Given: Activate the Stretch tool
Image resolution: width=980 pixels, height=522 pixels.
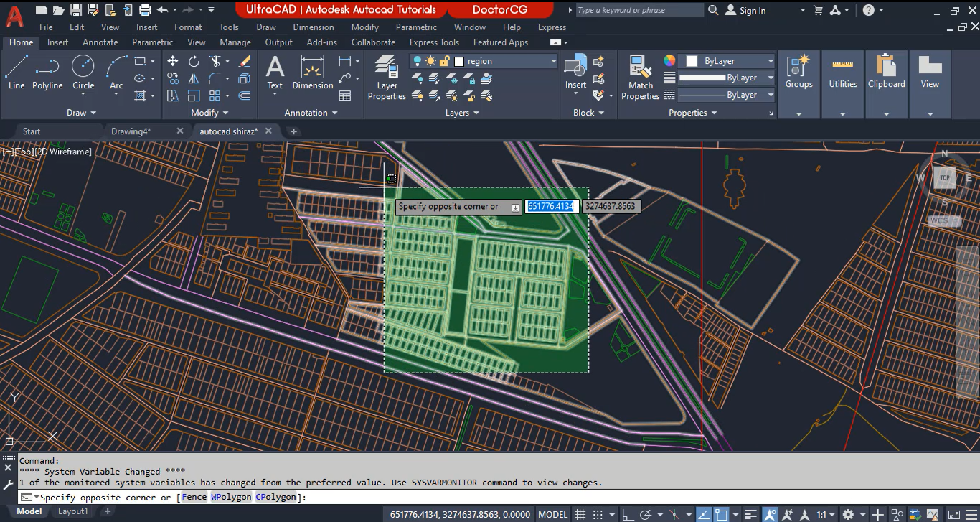Looking at the screenshot, I should 173,95.
